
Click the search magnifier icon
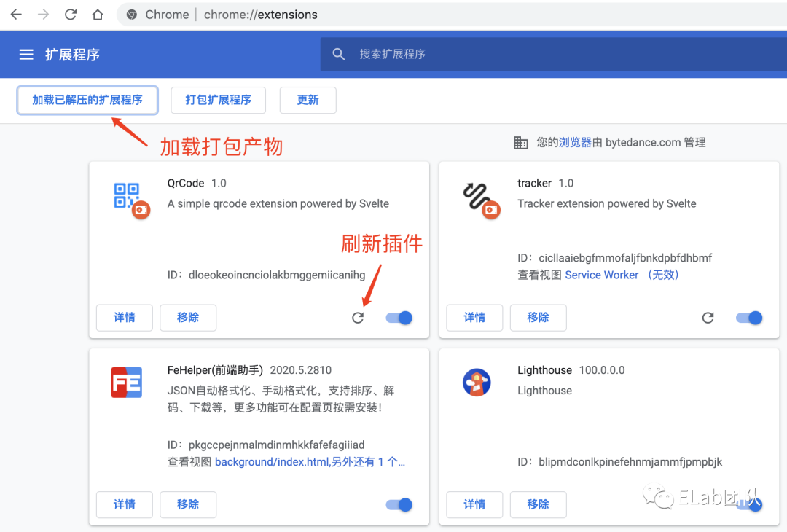click(x=339, y=54)
